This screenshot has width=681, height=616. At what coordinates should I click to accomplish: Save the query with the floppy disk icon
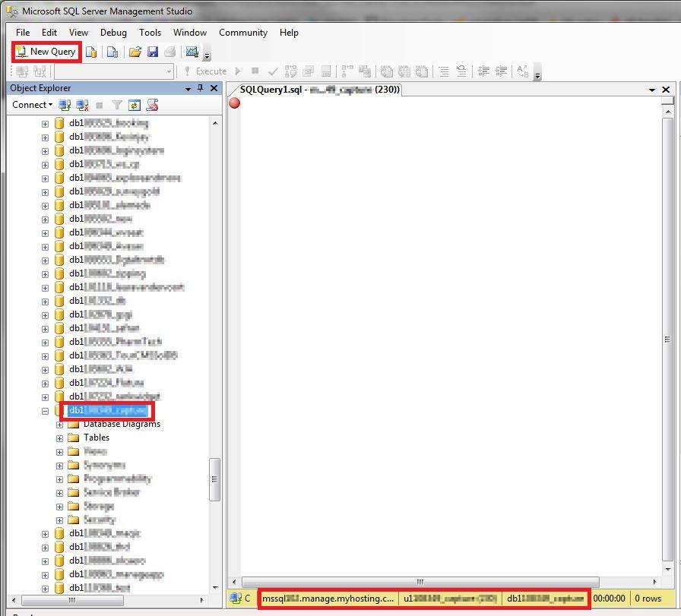click(x=153, y=52)
